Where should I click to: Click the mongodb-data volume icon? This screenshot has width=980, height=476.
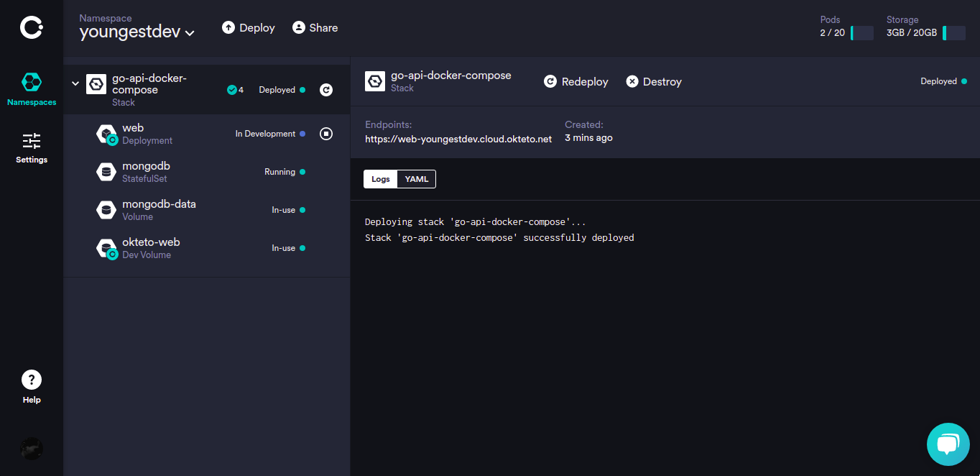click(106, 210)
